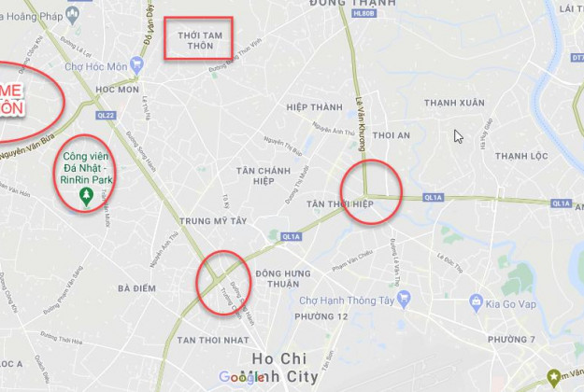The image size is (584, 392).
Task: Select the green star marker at bottom right
Action: pyautogui.click(x=554, y=377)
